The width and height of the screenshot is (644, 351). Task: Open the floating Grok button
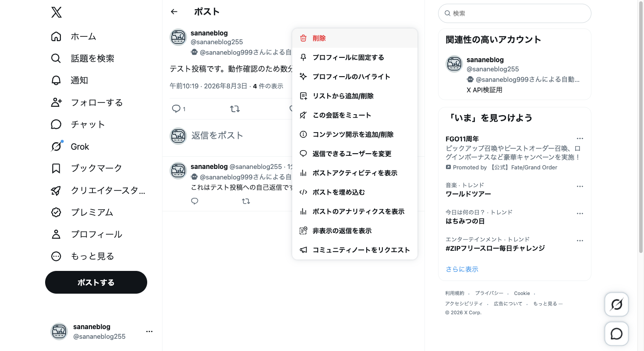click(x=616, y=304)
